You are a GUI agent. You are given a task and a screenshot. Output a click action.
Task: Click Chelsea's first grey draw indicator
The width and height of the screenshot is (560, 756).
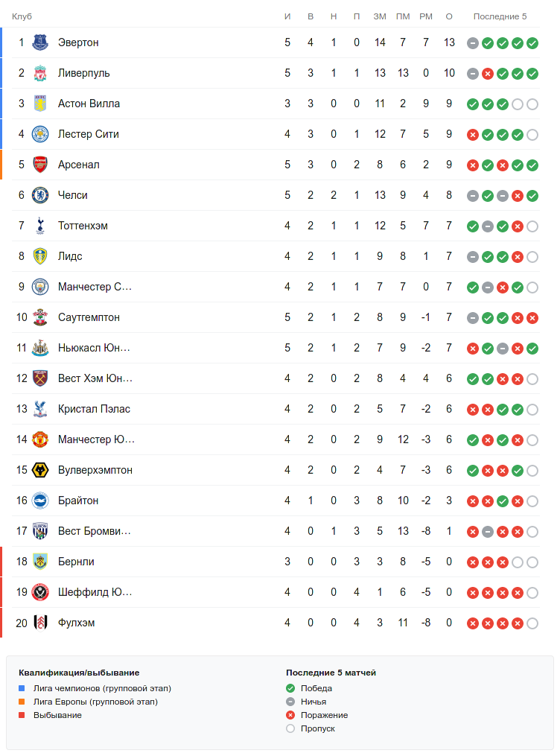(473, 196)
